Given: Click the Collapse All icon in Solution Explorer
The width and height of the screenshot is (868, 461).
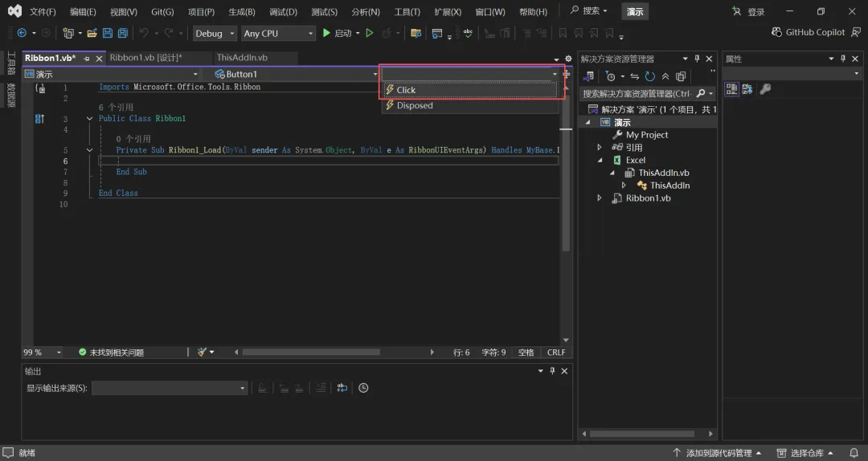Looking at the screenshot, I should tap(665, 76).
